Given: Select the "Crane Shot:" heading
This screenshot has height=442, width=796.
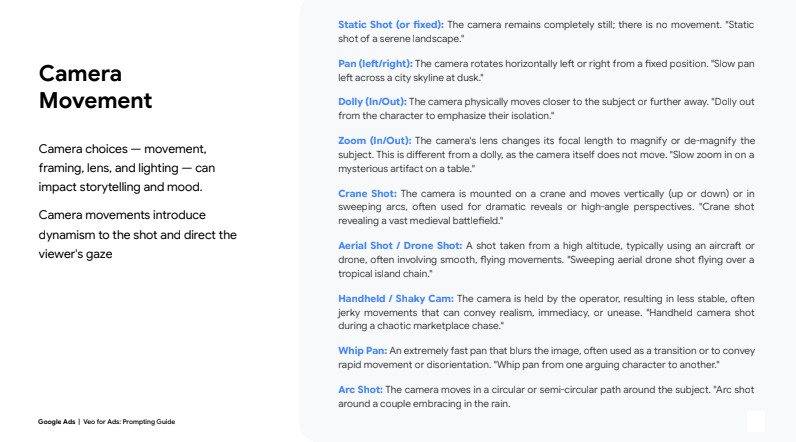Looking at the screenshot, I should tap(368, 193).
